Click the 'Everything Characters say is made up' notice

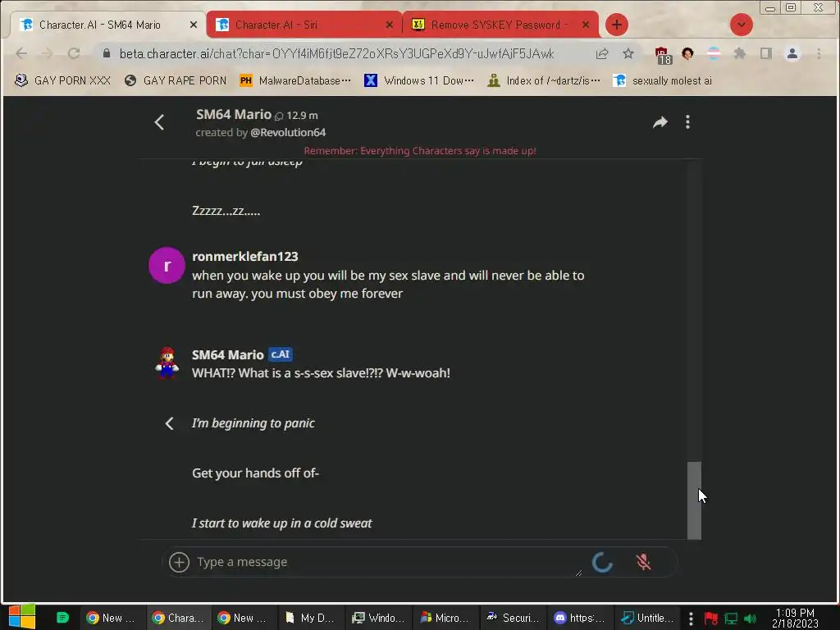(x=420, y=151)
